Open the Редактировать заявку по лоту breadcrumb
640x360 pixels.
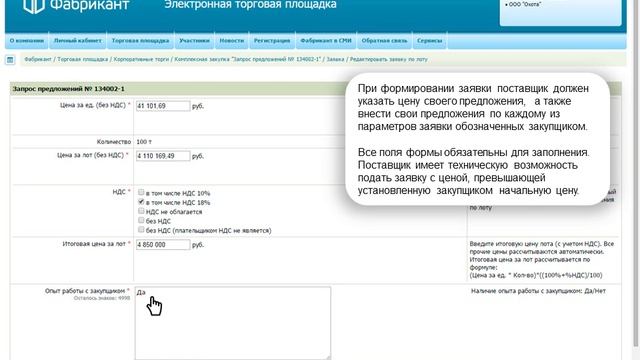(389, 59)
